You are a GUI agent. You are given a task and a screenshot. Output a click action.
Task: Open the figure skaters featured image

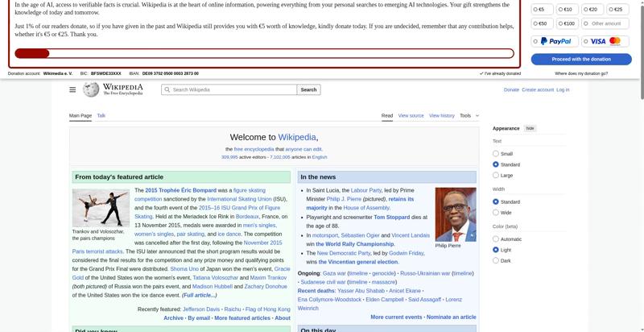coord(101,208)
